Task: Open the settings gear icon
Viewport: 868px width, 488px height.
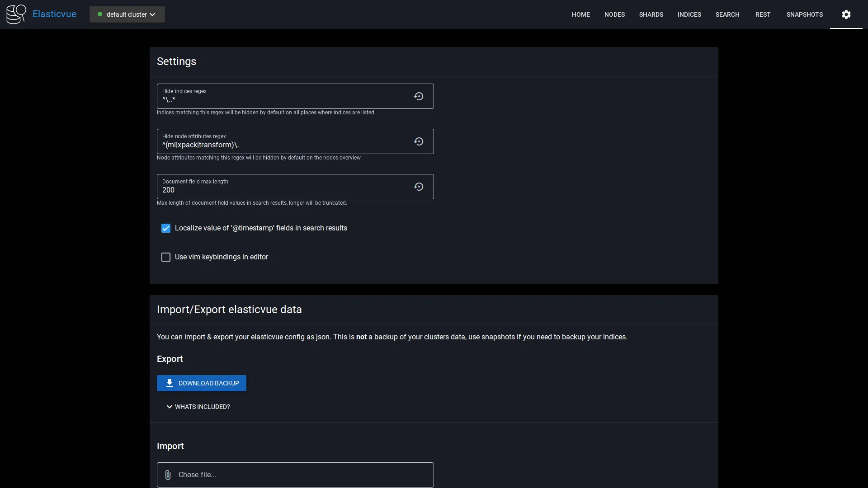Action: [845, 14]
